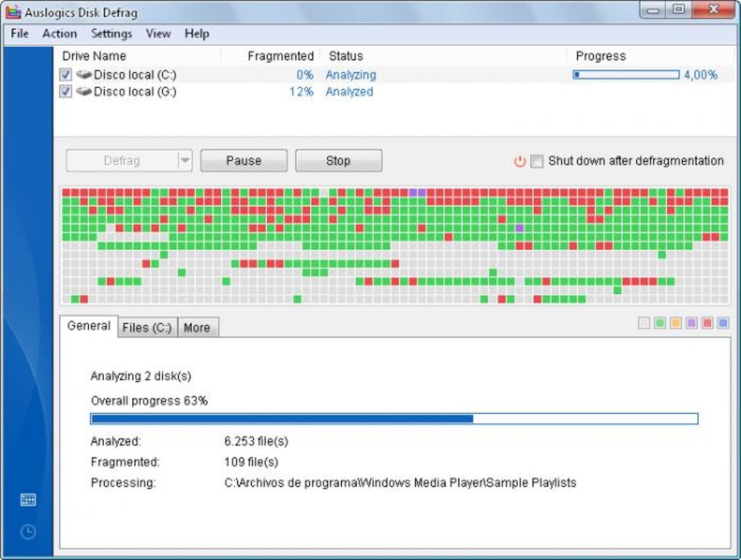
Task: Click the blue legend swatch
Action: tap(723, 323)
